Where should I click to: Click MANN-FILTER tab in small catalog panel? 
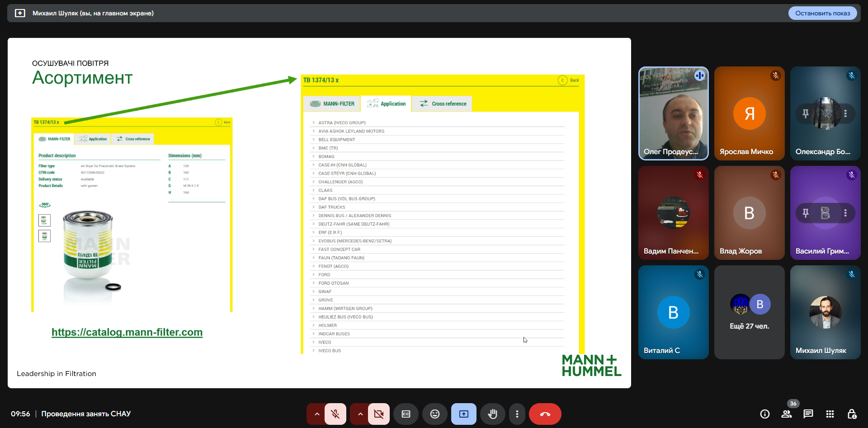point(54,139)
